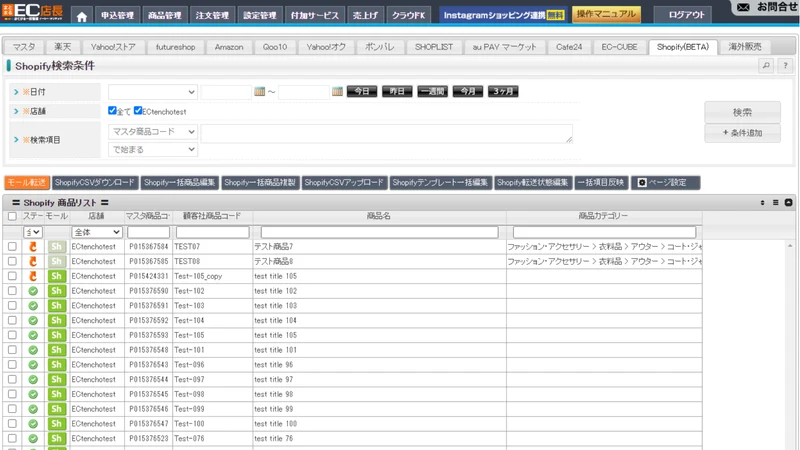Screen dimensions: 800x450
Task: Click the EC店長 logo
Action: tap(33, 11)
